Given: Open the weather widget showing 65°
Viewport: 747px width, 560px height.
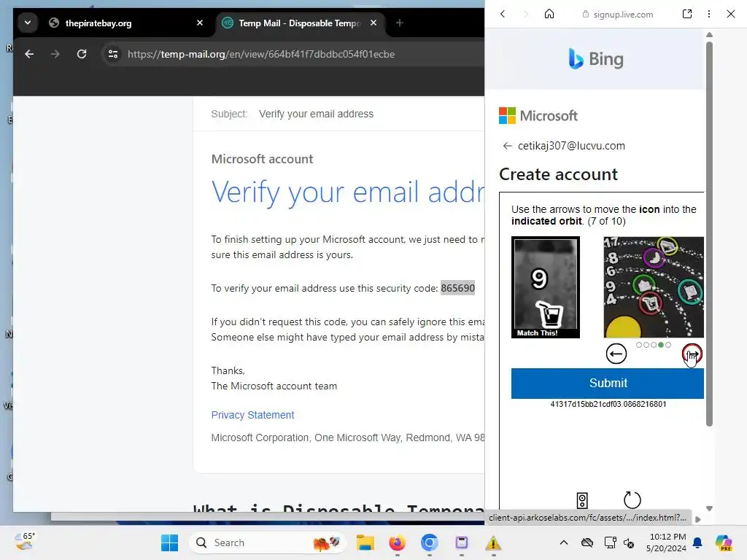Looking at the screenshot, I should 25,542.
